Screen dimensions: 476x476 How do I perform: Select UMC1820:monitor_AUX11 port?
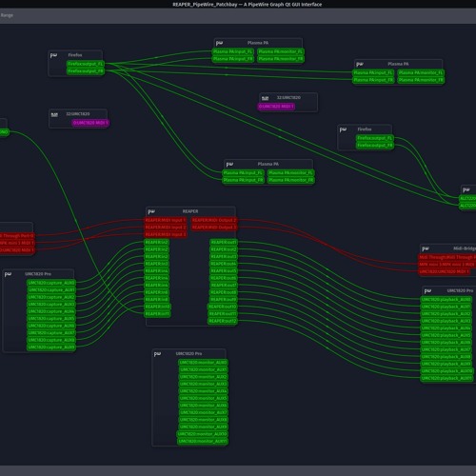[x=202, y=442]
